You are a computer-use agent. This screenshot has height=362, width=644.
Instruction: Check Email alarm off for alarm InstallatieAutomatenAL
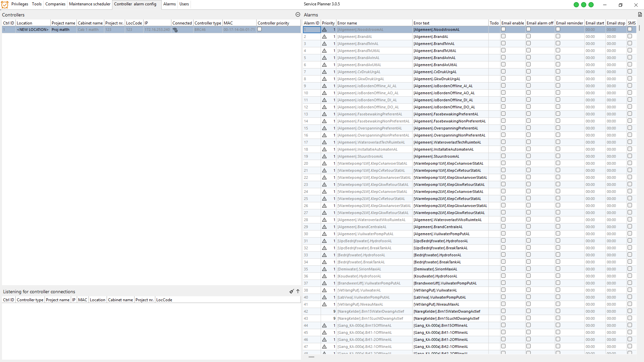pyautogui.click(x=528, y=149)
